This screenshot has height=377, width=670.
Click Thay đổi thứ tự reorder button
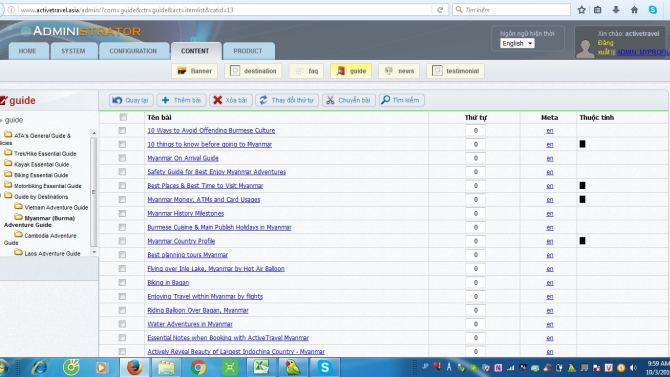coord(287,100)
